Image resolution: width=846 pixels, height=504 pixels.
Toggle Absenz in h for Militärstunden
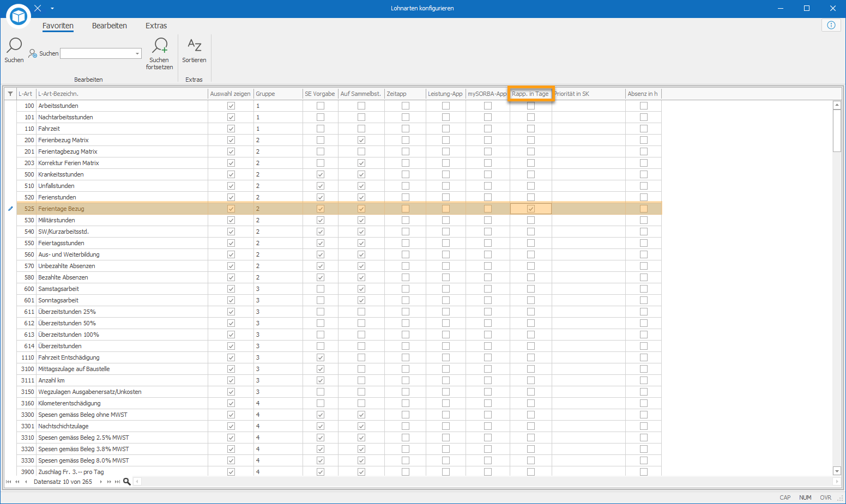(644, 220)
